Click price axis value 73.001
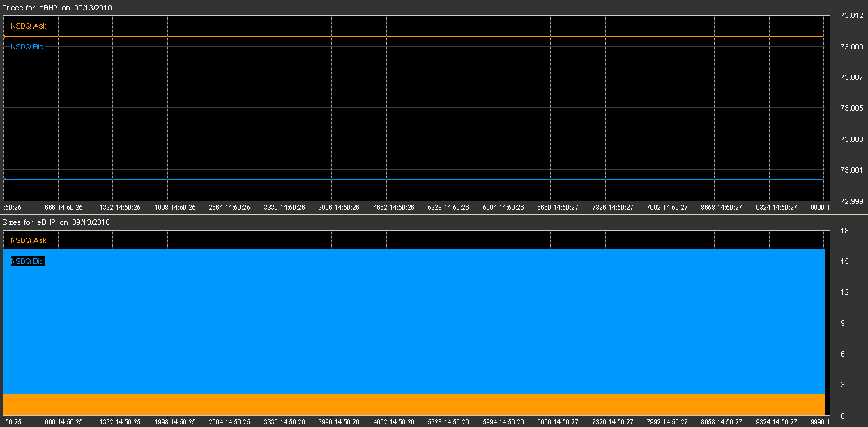The width and height of the screenshot is (868, 427). coord(851,170)
